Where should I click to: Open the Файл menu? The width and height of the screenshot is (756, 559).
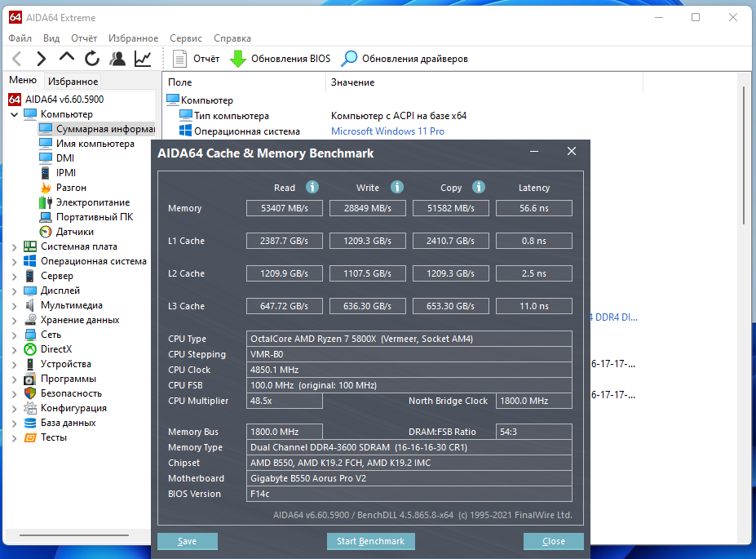click(x=20, y=38)
